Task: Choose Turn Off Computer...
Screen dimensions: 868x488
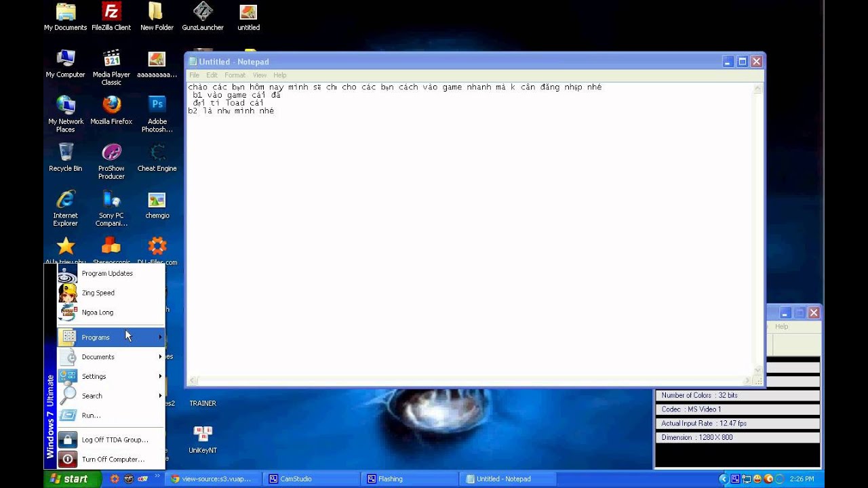Action: tap(111, 459)
